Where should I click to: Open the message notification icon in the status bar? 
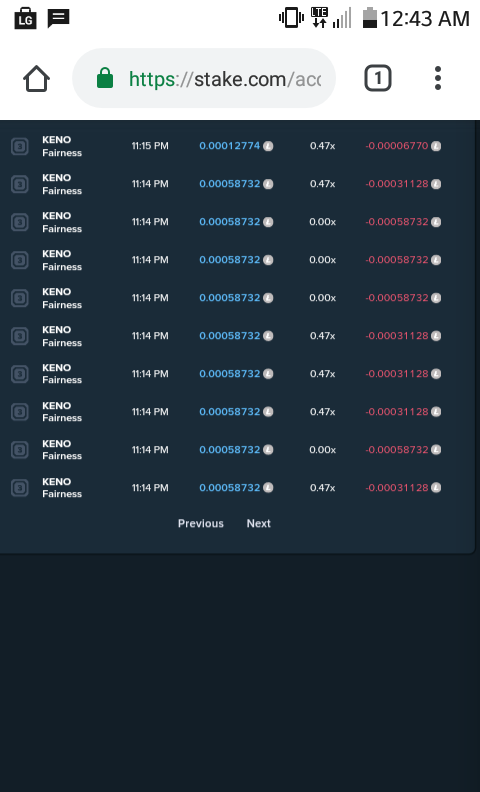coord(59,19)
